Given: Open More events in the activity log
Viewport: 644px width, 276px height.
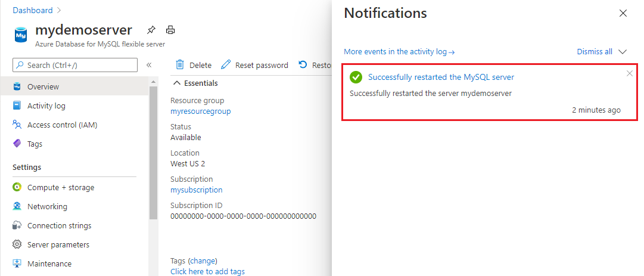Looking at the screenshot, I should click(x=399, y=52).
